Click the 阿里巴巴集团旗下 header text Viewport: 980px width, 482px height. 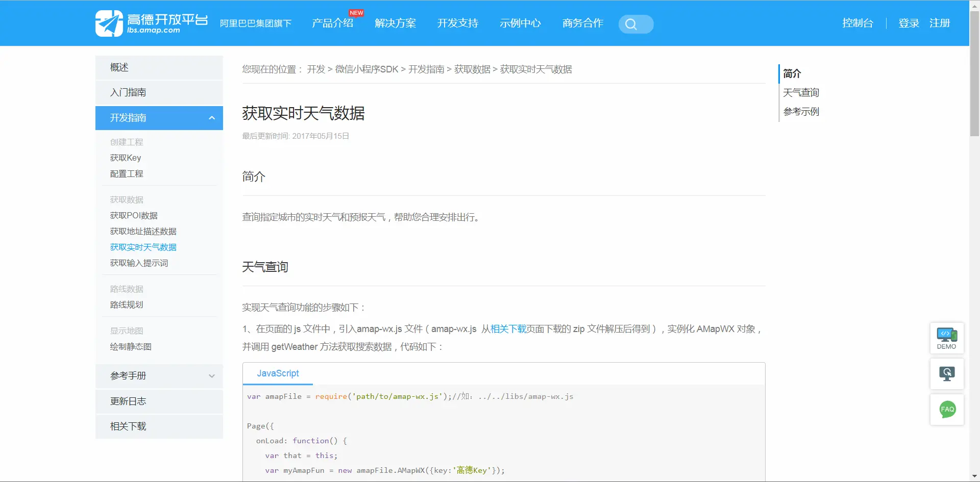click(256, 23)
